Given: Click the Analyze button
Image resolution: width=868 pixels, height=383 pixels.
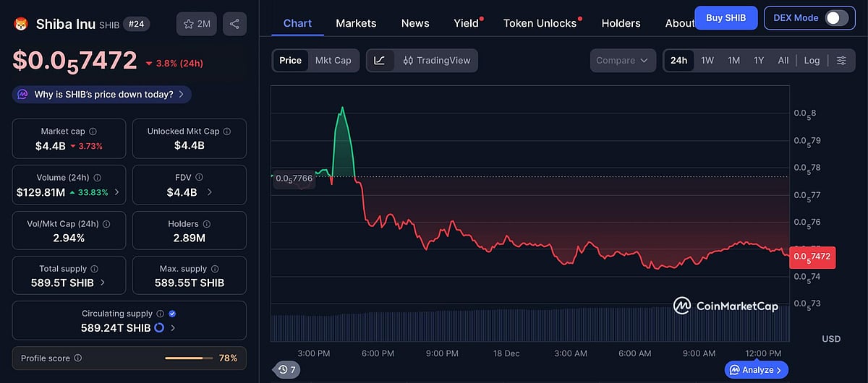Looking at the screenshot, I should (756, 370).
